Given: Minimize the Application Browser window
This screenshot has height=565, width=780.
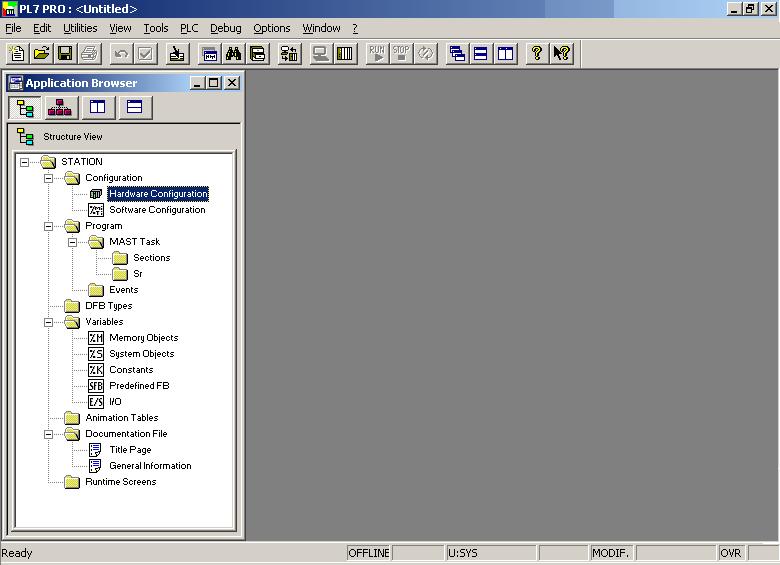Looking at the screenshot, I should (x=197, y=83).
